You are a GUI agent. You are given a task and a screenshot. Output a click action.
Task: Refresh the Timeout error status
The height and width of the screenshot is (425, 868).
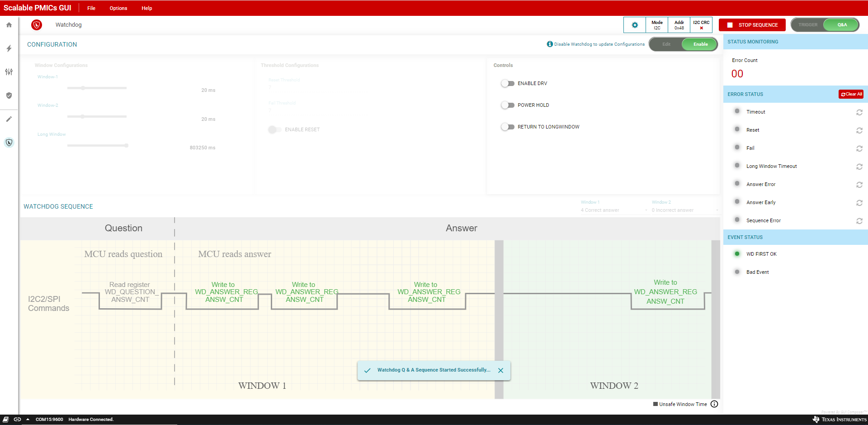point(859,112)
